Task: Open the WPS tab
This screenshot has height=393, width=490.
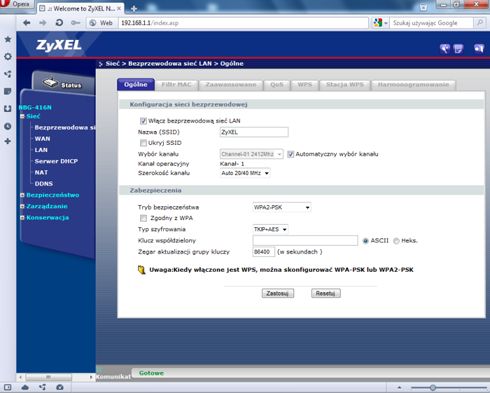Action: [x=305, y=85]
